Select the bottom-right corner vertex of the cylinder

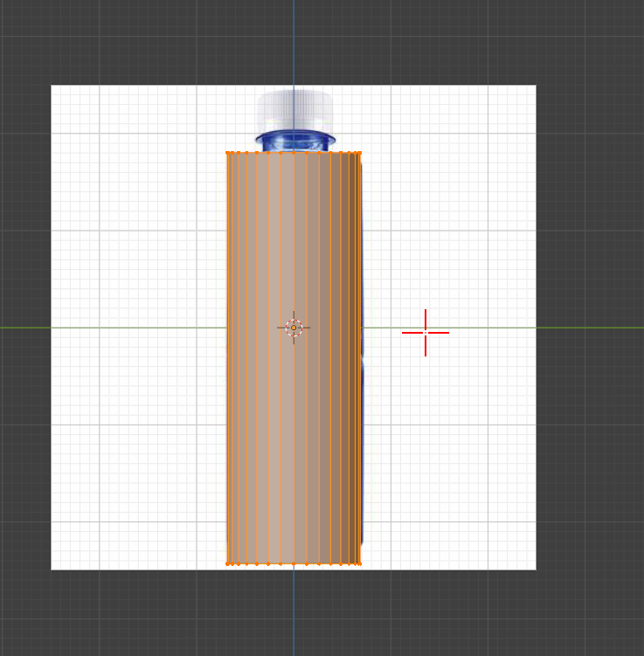pyautogui.click(x=360, y=564)
